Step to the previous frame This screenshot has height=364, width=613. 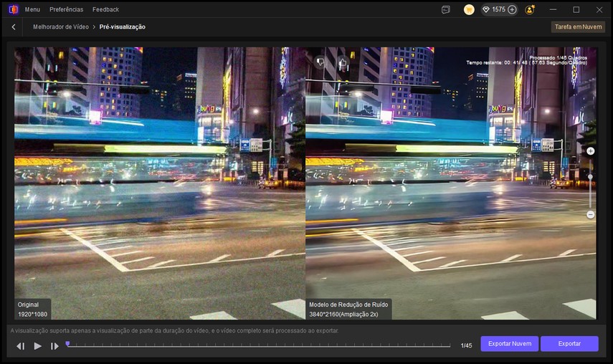20,346
